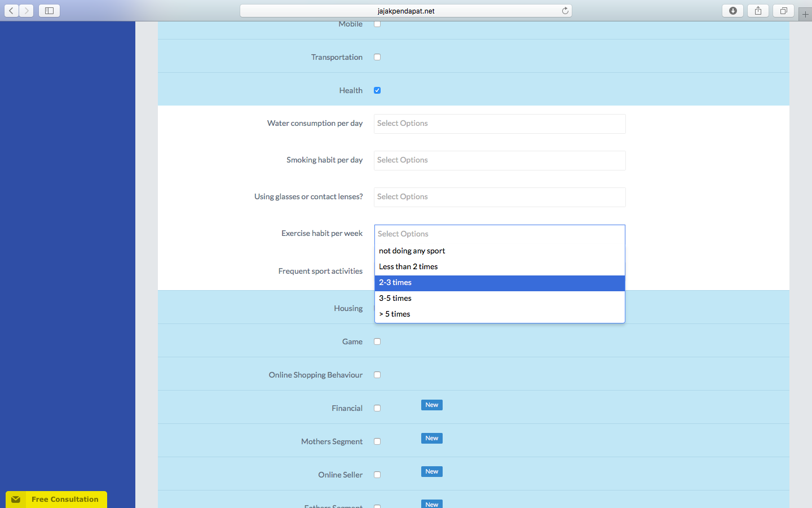Choose 'not doing any sport' option
This screenshot has height=508, width=812.
(x=500, y=251)
